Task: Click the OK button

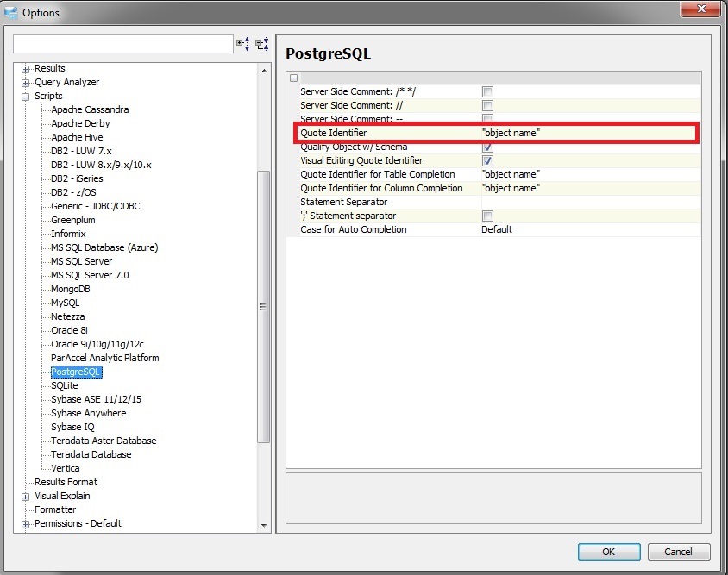Action: [x=609, y=552]
